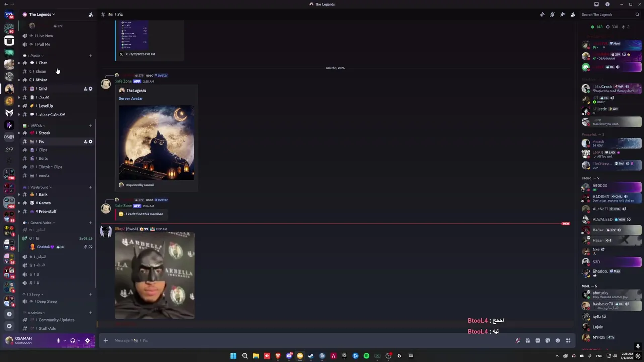Open the Free-stuff channel
The image size is (644, 362).
[x=57, y=211]
